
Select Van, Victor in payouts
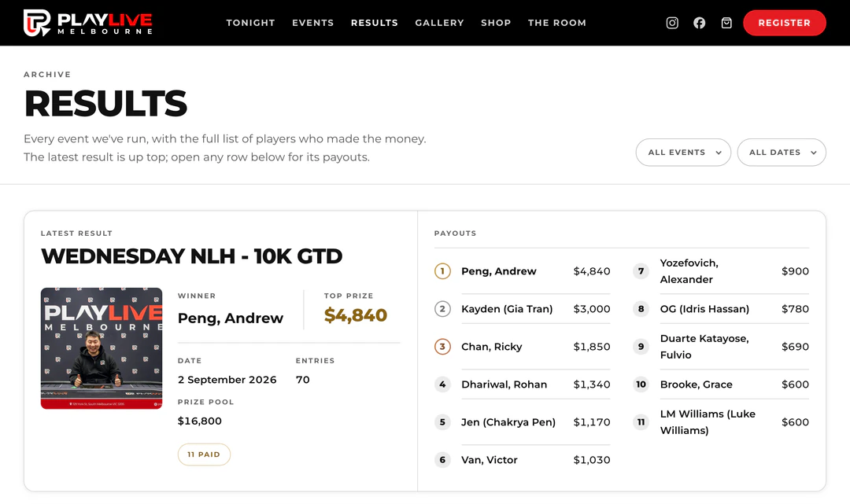(x=490, y=460)
